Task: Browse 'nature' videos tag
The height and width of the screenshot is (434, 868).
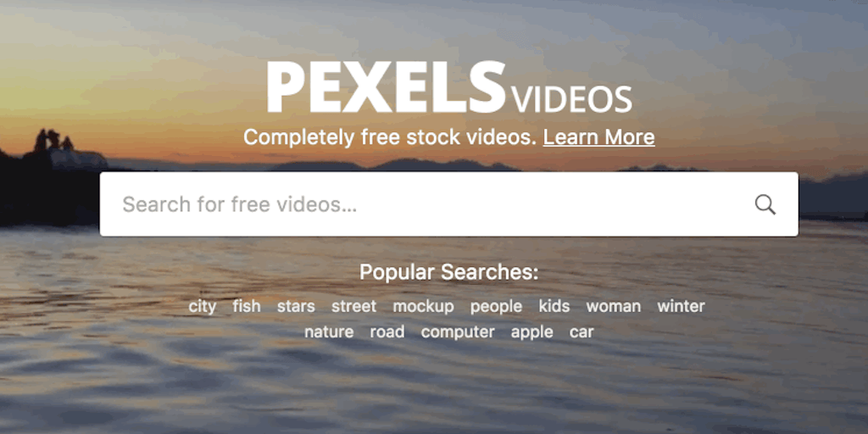Action: [329, 331]
